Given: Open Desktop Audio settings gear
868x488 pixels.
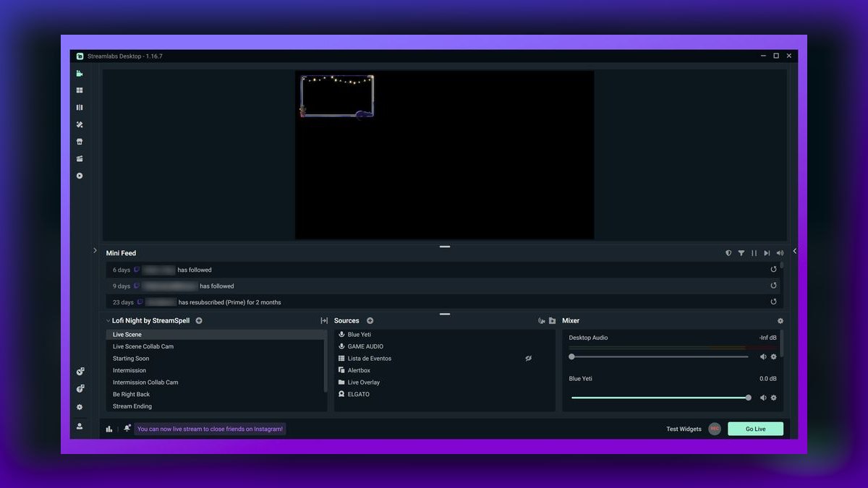Looking at the screenshot, I should 773,356.
